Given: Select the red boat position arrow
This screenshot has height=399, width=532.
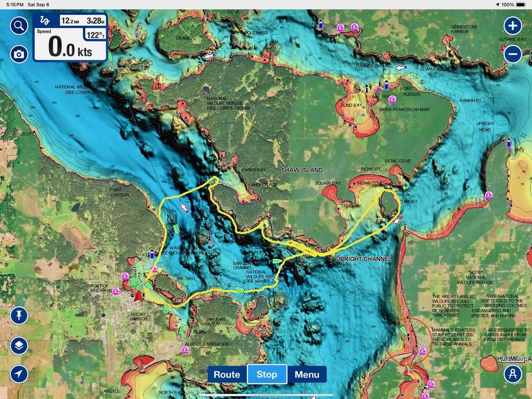Looking at the screenshot, I should 138,296.
